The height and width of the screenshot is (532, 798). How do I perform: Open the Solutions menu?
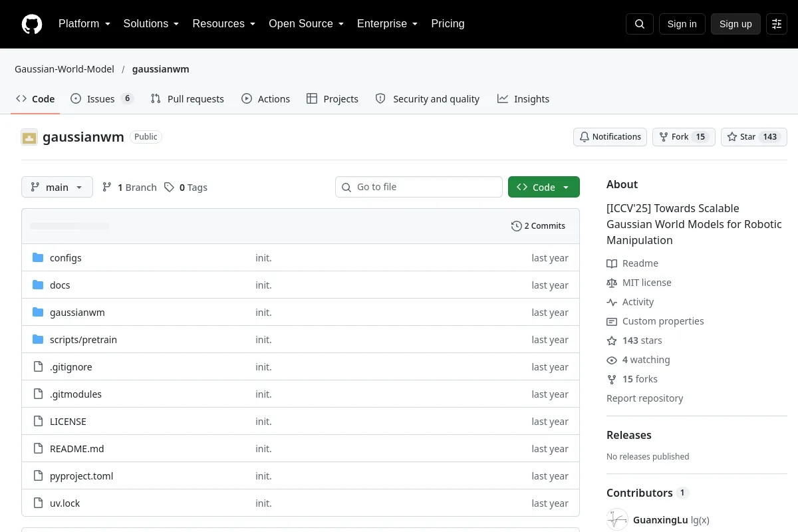(x=151, y=24)
